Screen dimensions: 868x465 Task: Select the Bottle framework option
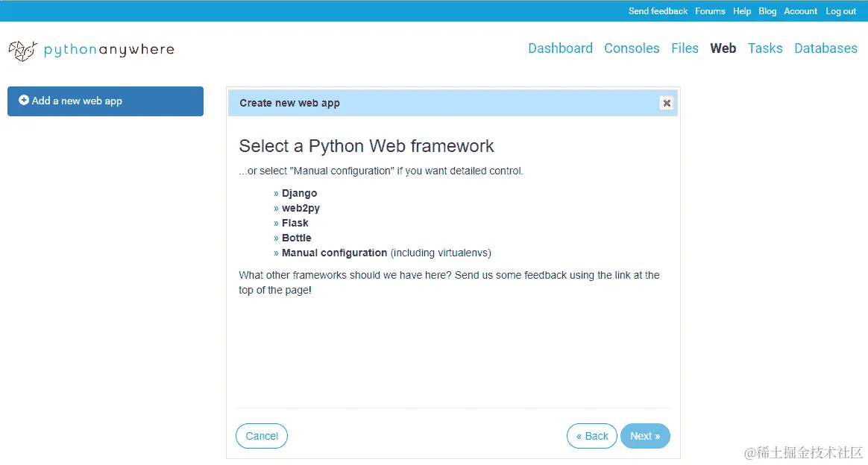[296, 238]
